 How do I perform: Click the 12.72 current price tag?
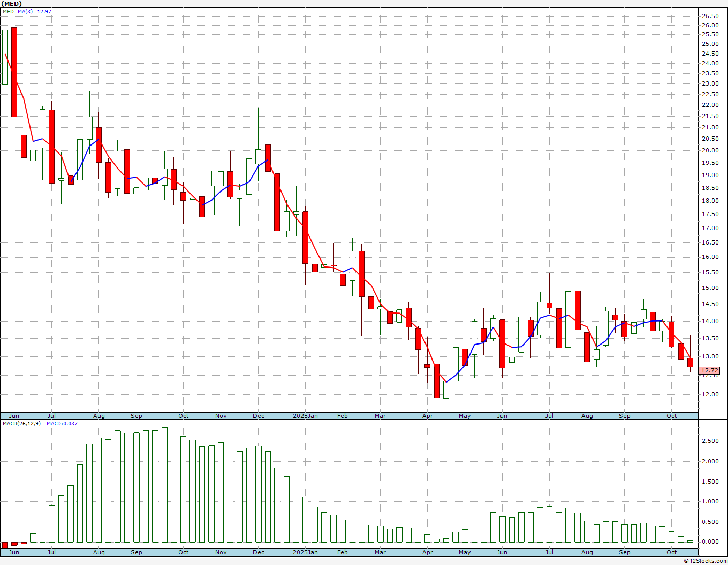coord(710,370)
